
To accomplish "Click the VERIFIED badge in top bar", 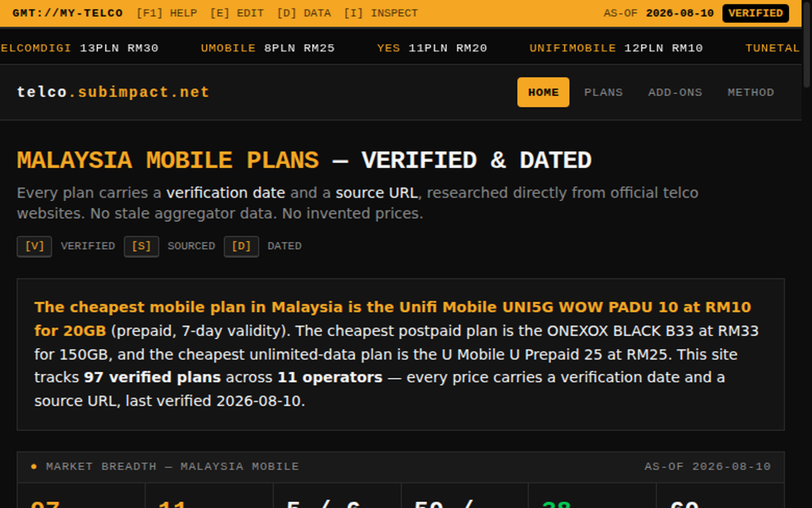I will pos(755,13).
